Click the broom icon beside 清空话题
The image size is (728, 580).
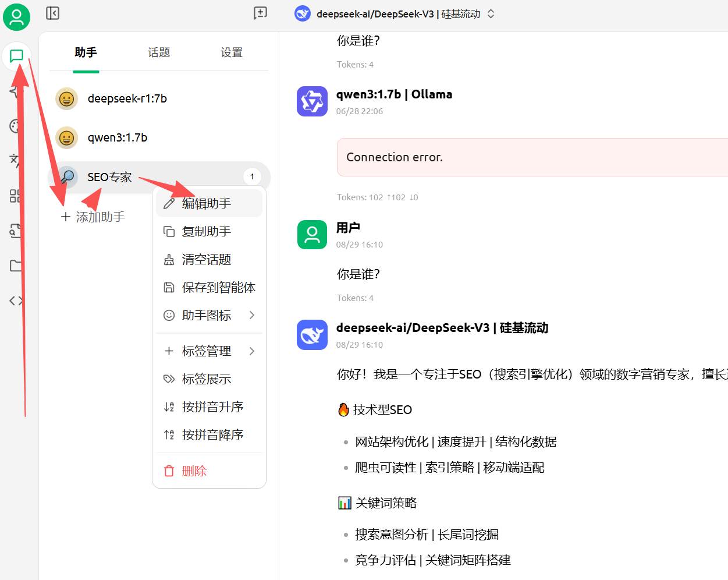(169, 259)
